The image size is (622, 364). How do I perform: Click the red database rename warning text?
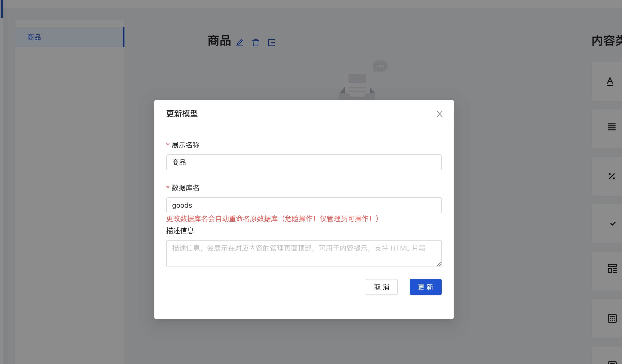pyautogui.click(x=272, y=219)
